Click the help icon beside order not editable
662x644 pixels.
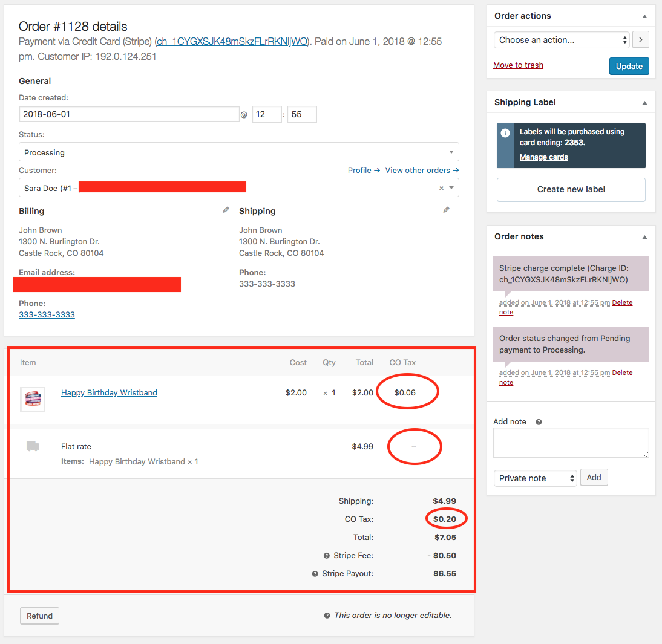(327, 616)
